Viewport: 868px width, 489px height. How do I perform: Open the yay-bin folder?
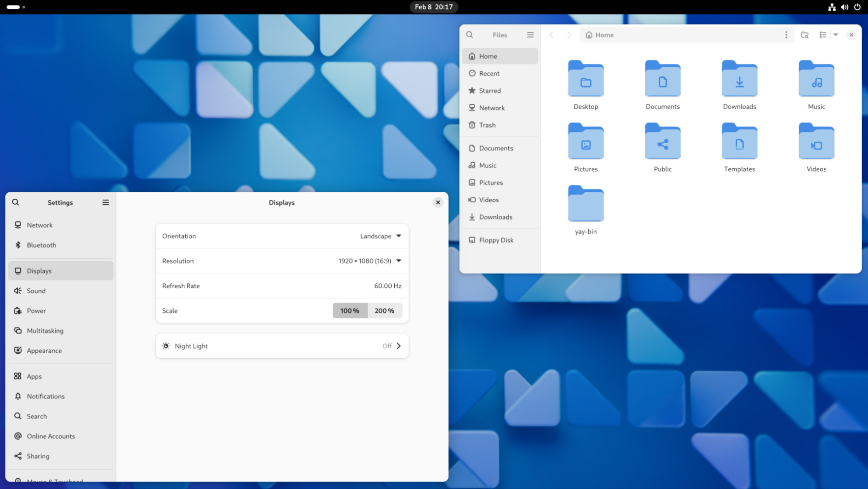(x=585, y=209)
